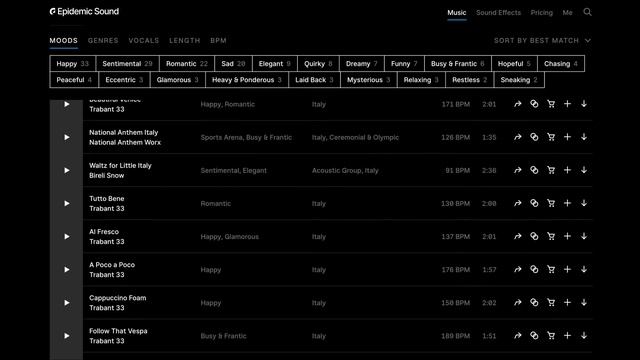Add National Anthem Italy to cart
The width and height of the screenshot is (640, 360).
(x=551, y=137)
